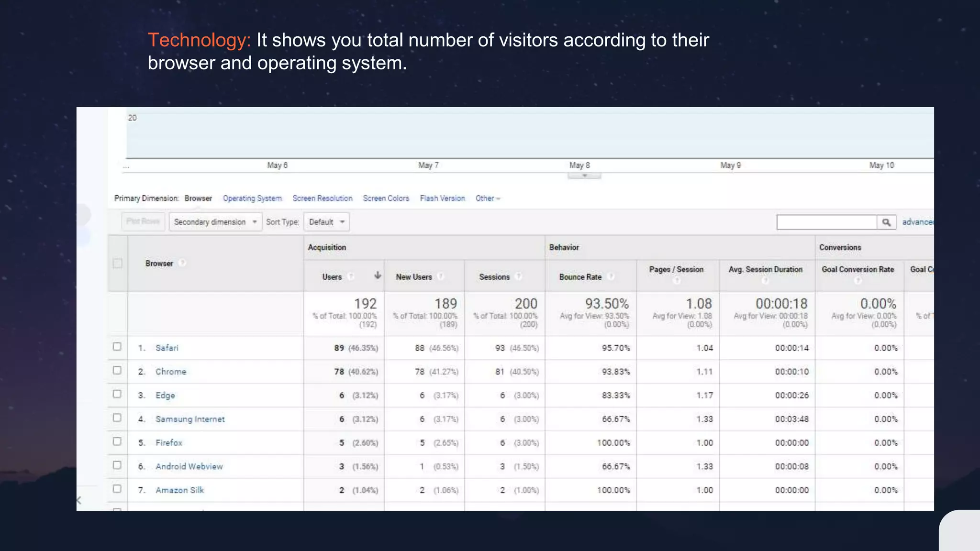This screenshot has width=980, height=551.
Task: Click the Users column sort arrow
Action: point(378,275)
